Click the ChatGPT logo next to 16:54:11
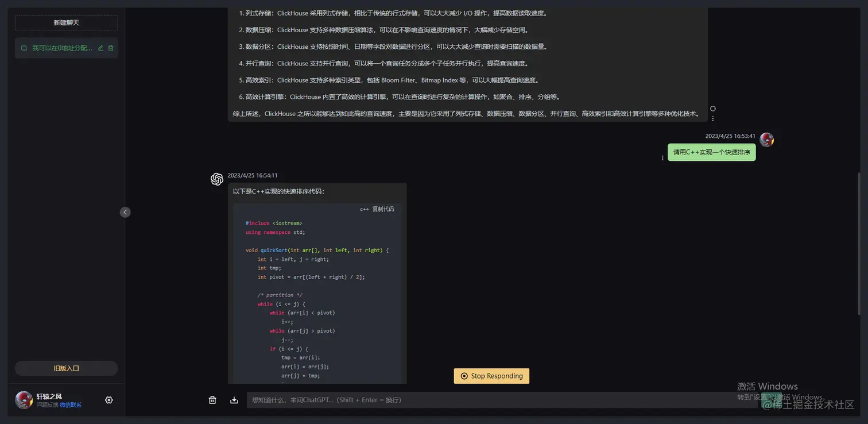This screenshot has height=424, width=868. tap(217, 179)
